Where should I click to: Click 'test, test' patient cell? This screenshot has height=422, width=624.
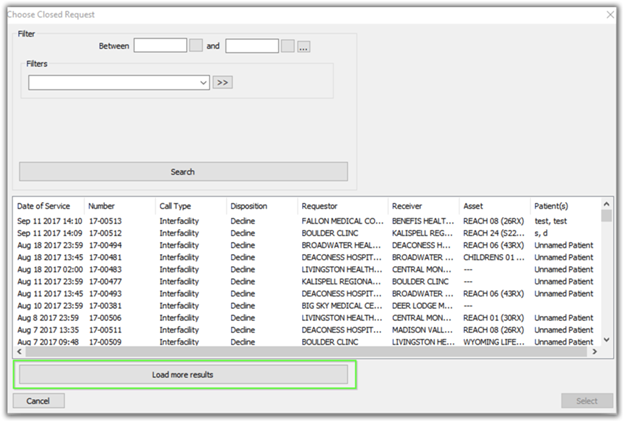551,221
